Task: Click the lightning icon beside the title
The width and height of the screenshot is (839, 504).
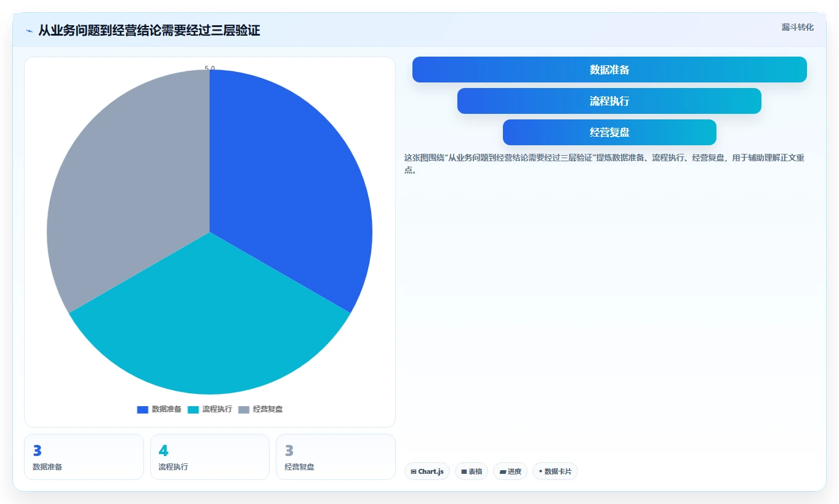Action: click(29, 31)
